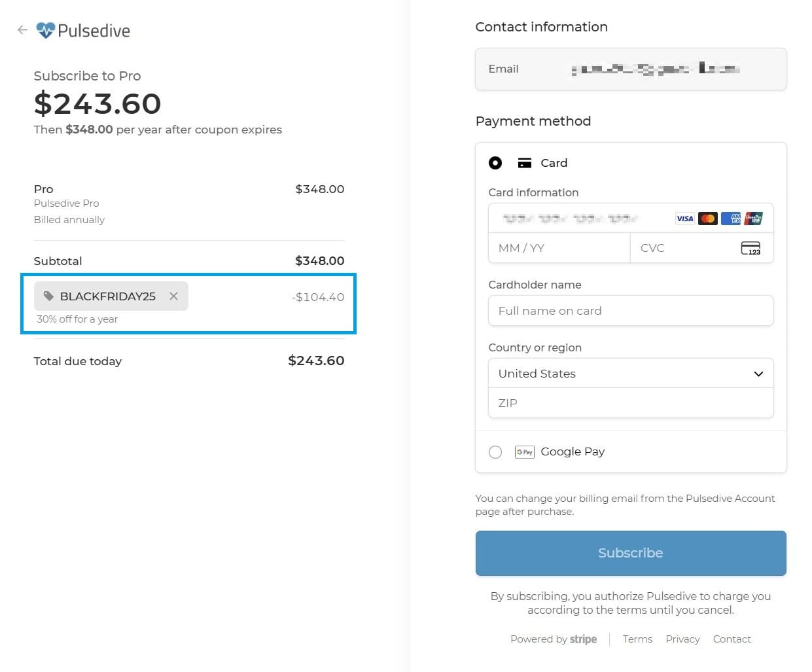The height and width of the screenshot is (672, 812).
Task: Select the Google Pay radio button
Action: click(495, 452)
